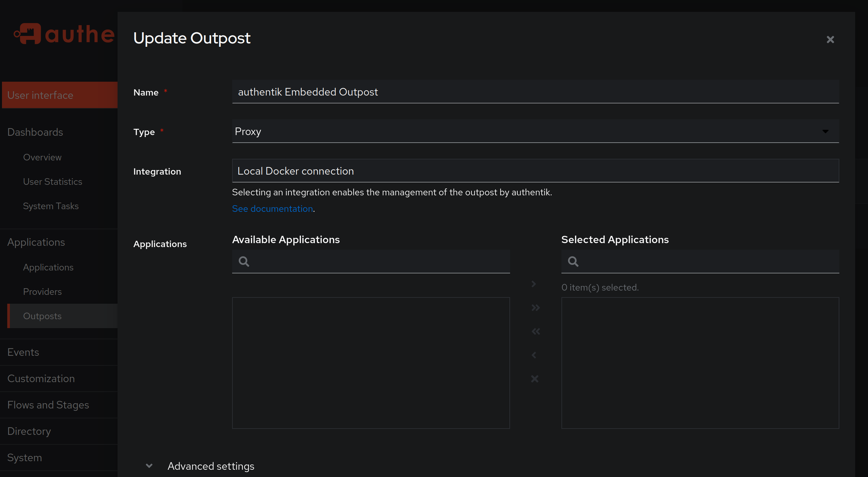This screenshot has width=868, height=477.
Task: Open the See documentation link
Action: point(272,209)
